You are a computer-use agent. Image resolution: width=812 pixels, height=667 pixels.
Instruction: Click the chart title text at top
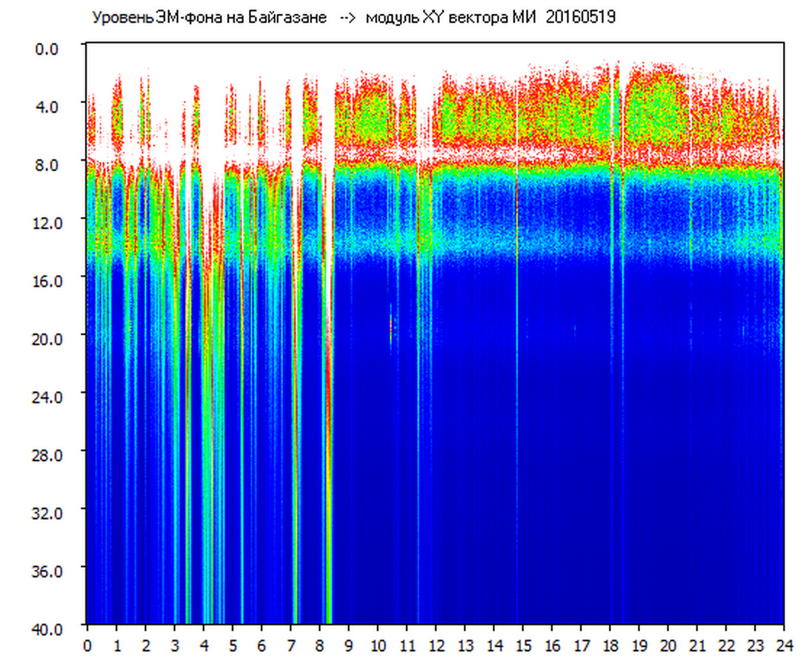(353, 18)
